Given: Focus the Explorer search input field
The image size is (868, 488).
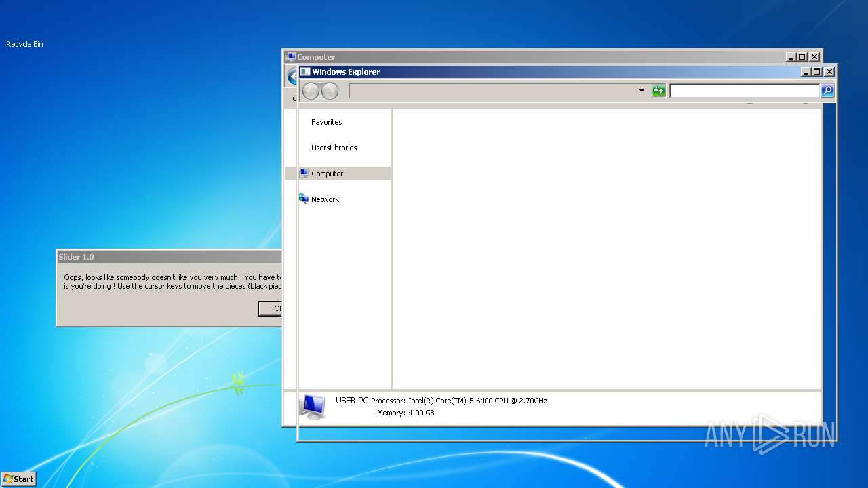Looking at the screenshot, I should pyautogui.click(x=745, y=91).
